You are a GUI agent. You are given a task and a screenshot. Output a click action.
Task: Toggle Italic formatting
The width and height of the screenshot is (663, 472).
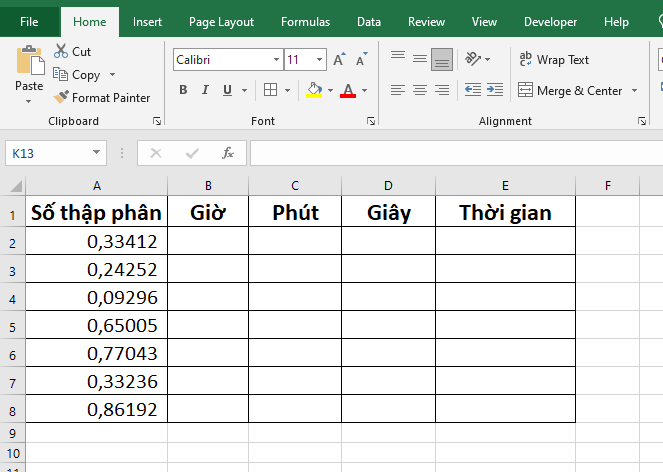coord(206,90)
